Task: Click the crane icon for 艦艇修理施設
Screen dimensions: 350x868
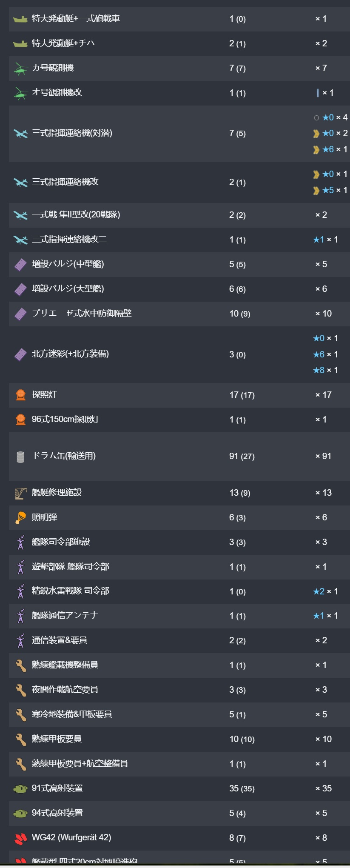Action: click(x=20, y=493)
